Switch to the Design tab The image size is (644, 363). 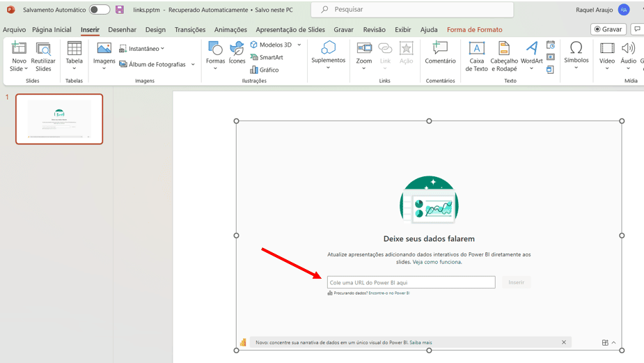[x=155, y=29]
